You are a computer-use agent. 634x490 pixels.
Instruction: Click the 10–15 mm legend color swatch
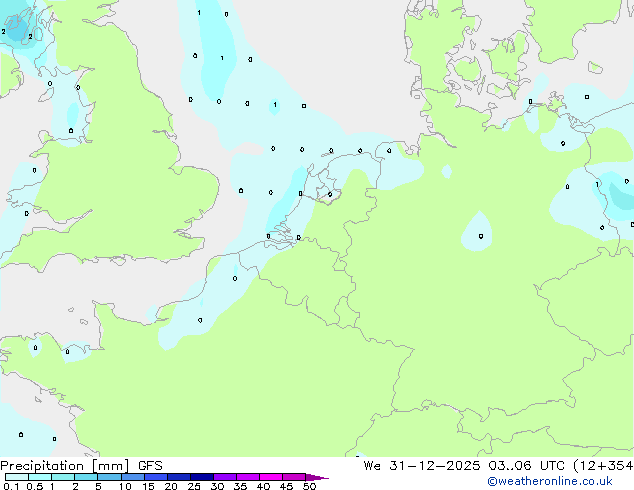133,477
